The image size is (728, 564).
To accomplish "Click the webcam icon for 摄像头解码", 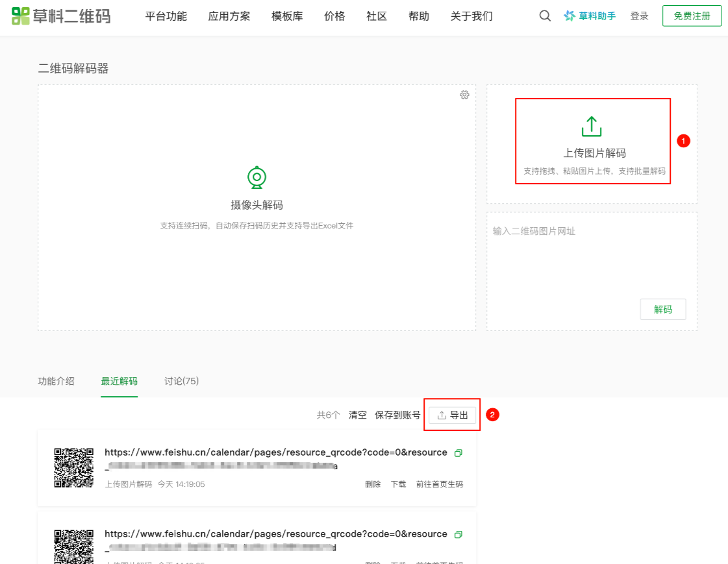I will coord(257,177).
